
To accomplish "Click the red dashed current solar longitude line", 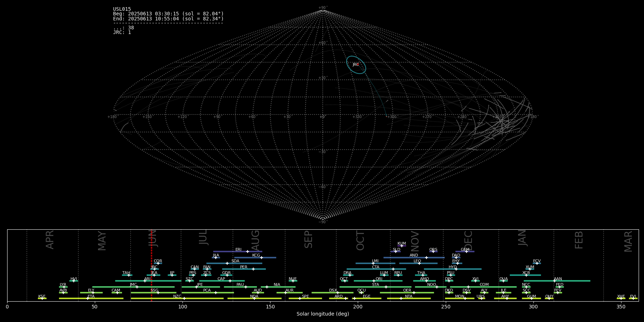I will [151, 265].
